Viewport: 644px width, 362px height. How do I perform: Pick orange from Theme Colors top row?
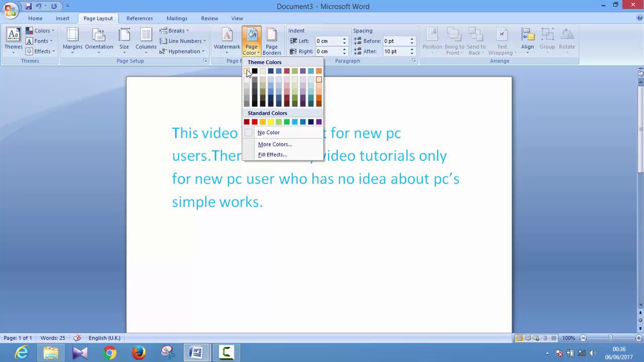[319, 71]
